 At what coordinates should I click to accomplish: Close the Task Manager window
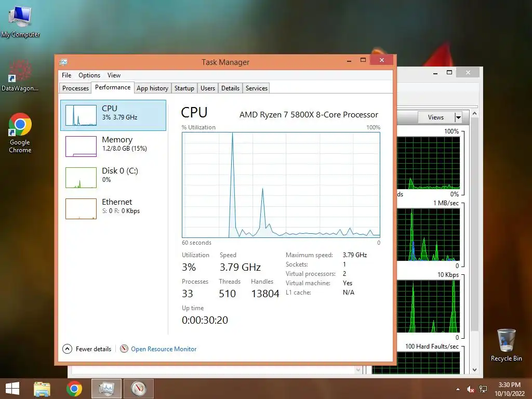pyautogui.click(x=382, y=60)
